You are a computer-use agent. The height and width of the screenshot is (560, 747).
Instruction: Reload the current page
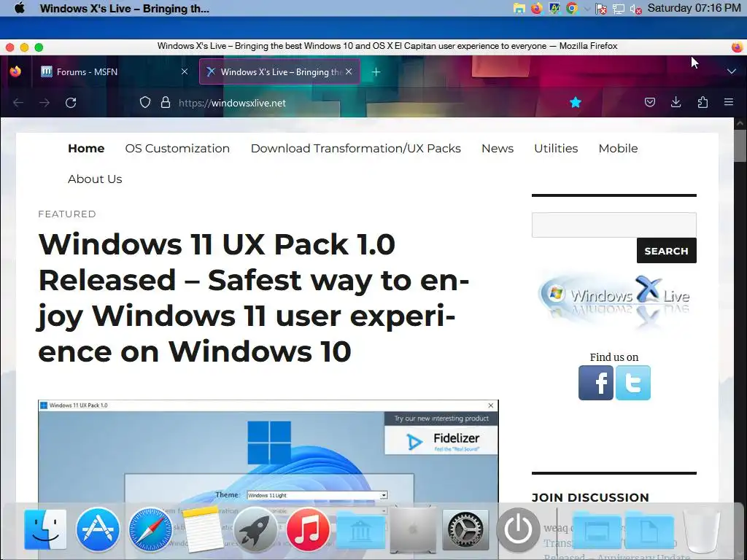click(x=71, y=102)
